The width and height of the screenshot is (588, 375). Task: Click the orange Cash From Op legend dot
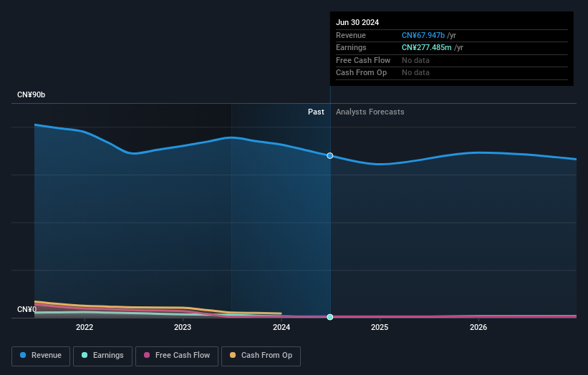click(233, 355)
